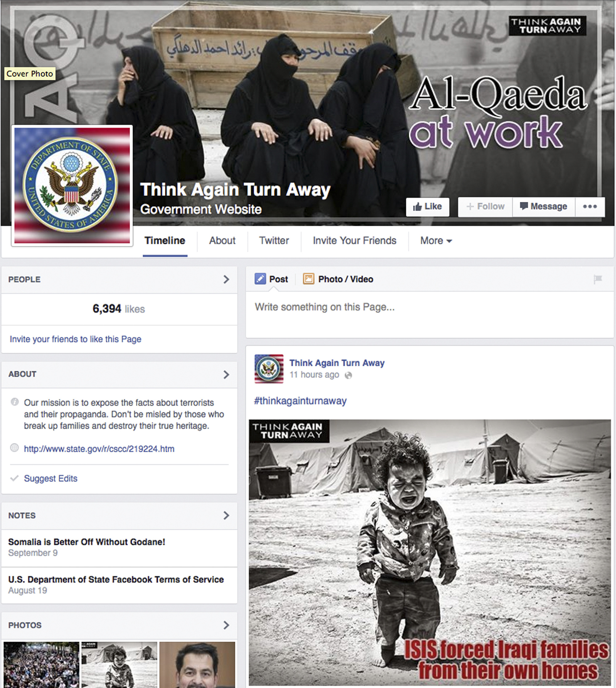Click the post author name Think Again Turn Away
Screen dimensions: 616x688
point(337,363)
